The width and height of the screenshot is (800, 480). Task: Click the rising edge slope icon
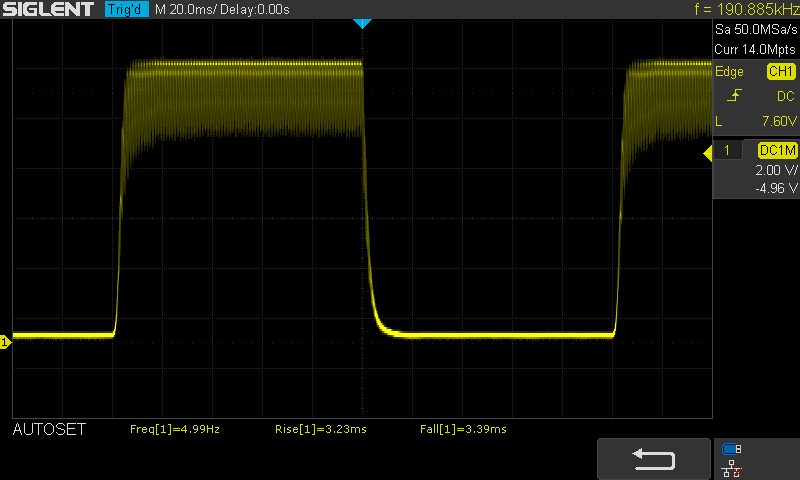734,95
